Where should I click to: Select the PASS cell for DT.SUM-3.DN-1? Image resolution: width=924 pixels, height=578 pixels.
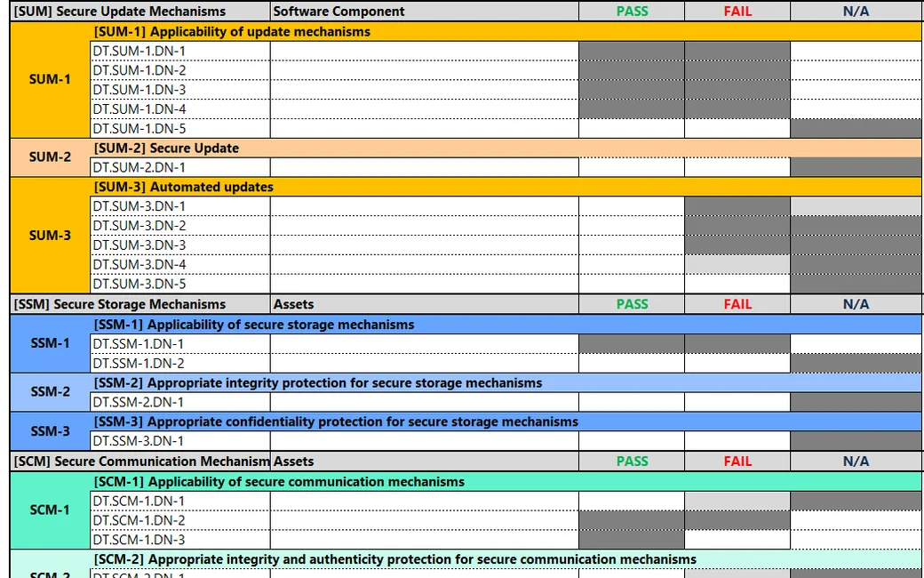coord(632,206)
